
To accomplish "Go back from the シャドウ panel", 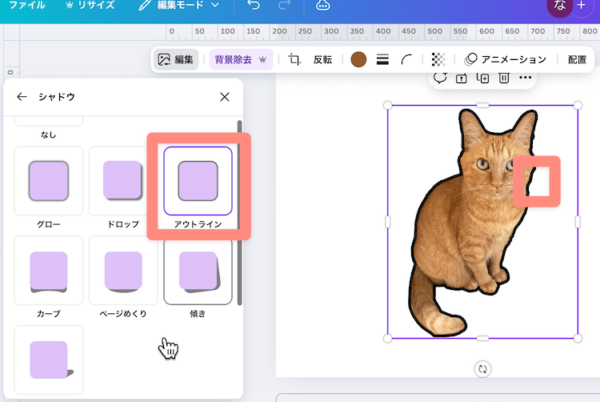I will [22, 97].
